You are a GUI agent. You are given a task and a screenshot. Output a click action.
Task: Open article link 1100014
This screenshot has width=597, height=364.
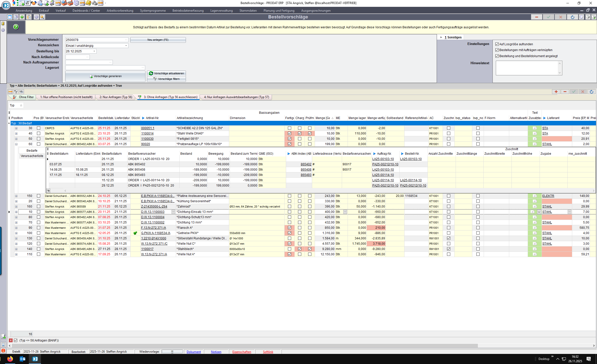[x=147, y=133]
